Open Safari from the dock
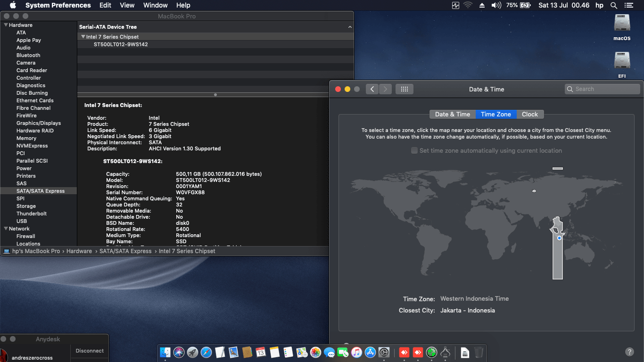 pos(206,352)
